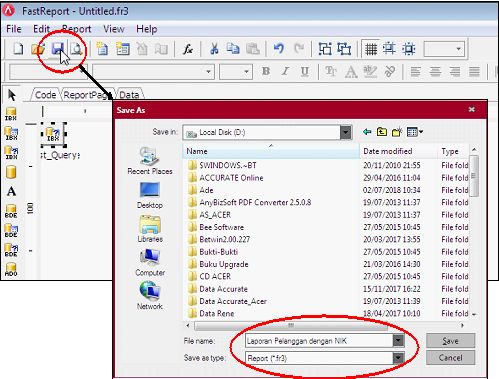Open the print Preview magnifier icon
The height and width of the screenshot is (379, 499).
(x=77, y=49)
